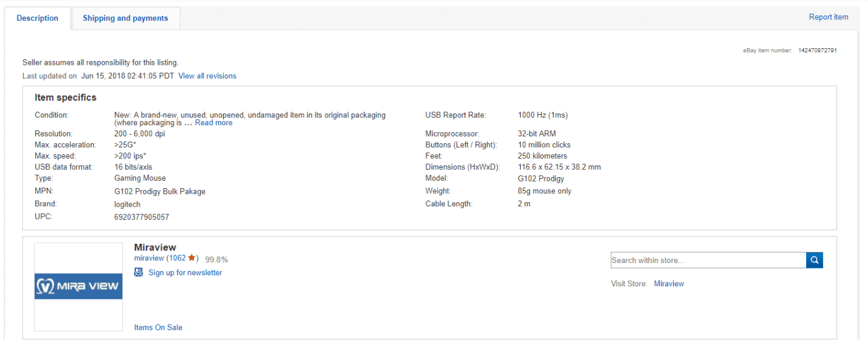
Task: Click the Model value G102 Prodigy
Action: click(541, 178)
